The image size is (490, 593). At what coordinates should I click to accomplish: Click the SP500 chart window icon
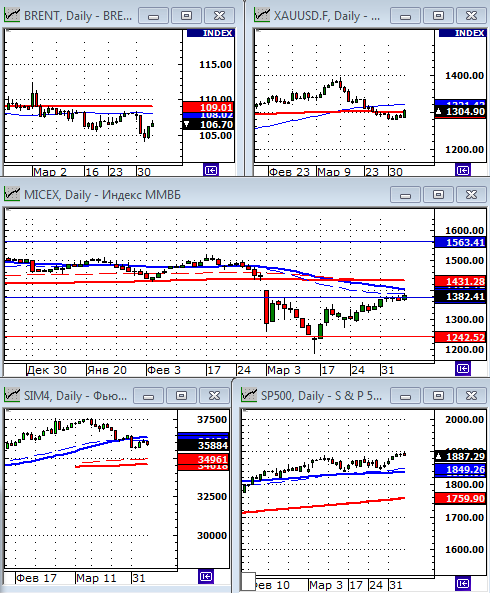click(249, 396)
